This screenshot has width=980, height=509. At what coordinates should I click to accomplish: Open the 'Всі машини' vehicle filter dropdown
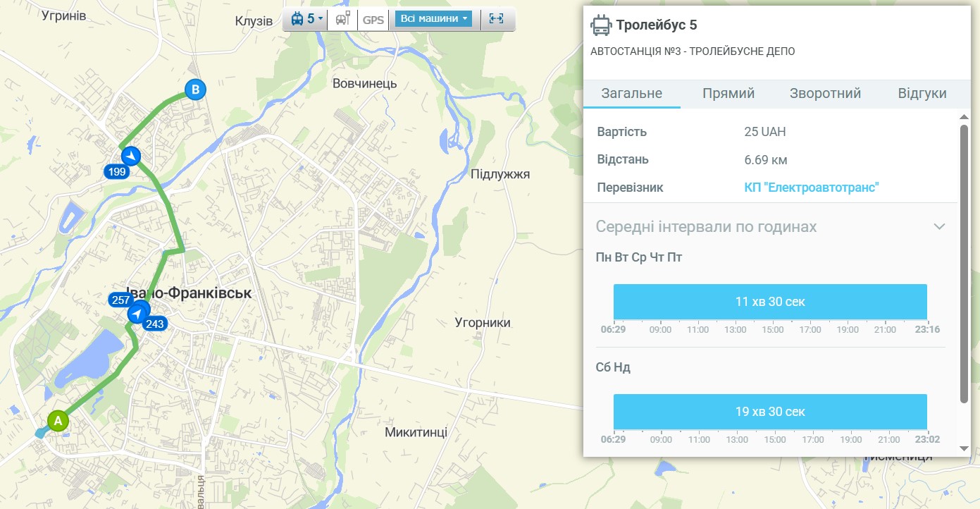pyautogui.click(x=433, y=18)
